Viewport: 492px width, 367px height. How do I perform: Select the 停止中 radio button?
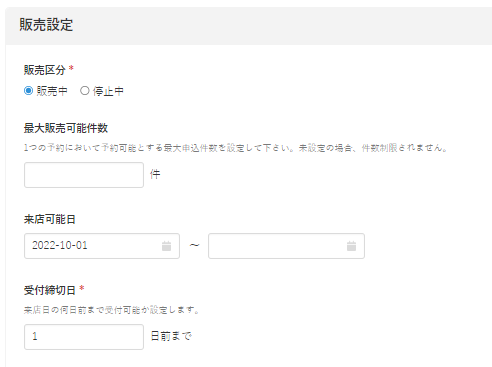(85, 91)
